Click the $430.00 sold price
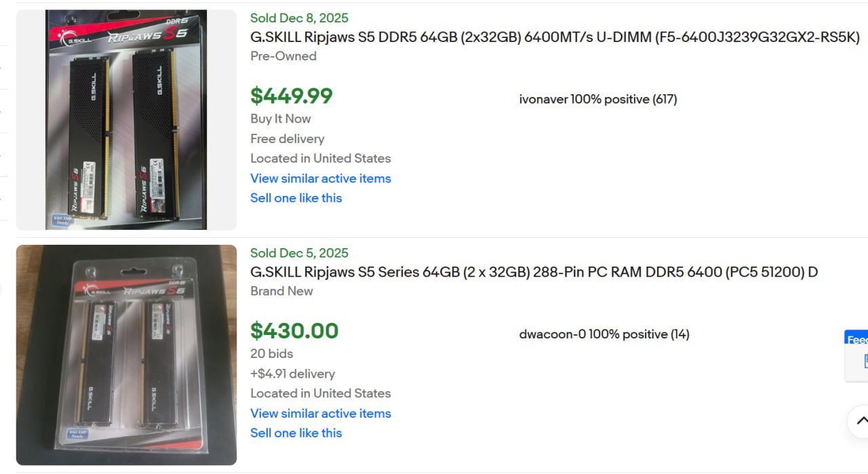The height and width of the screenshot is (474, 868). 294,330
